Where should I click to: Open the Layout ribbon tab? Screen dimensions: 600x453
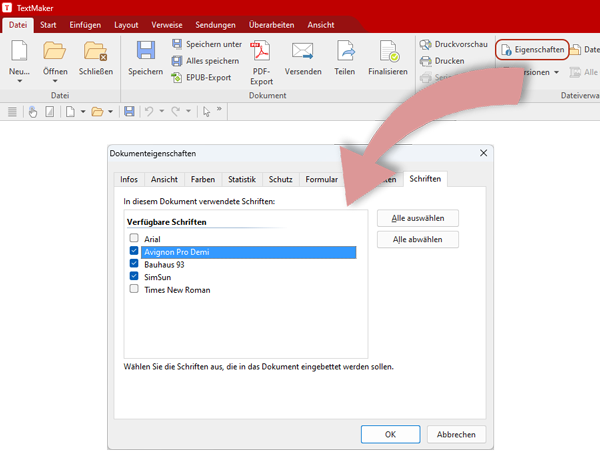(126, 25)
